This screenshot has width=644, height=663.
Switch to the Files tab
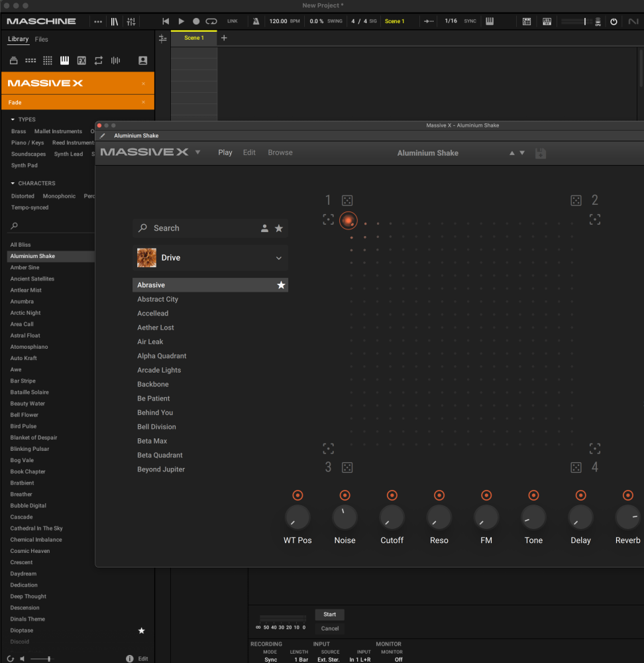42,39
